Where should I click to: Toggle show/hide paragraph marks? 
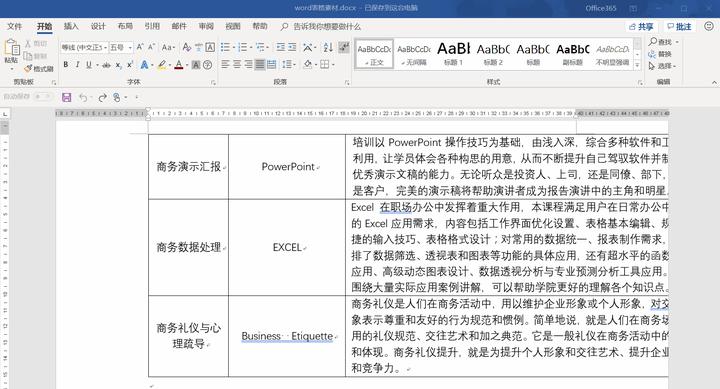point(344,47)
